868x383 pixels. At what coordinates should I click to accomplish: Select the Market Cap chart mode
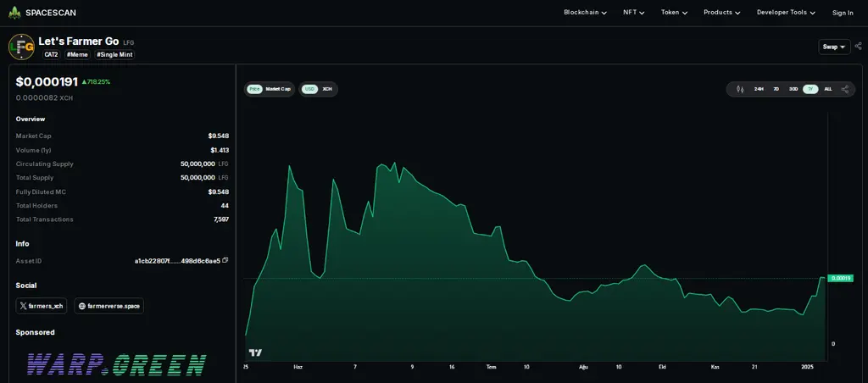tap(278, 89)
